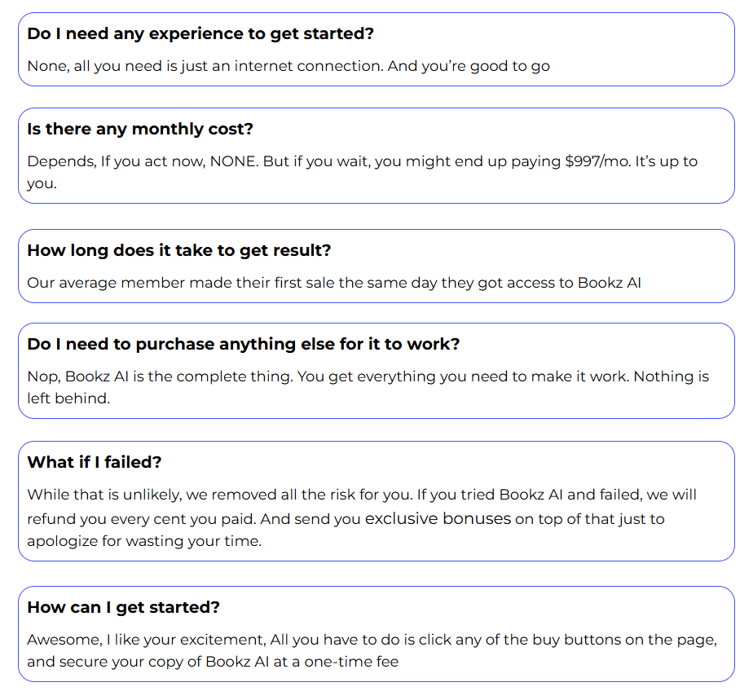753x700 pixels.
Task: Select 'Do I need to purchase anything else' heading
Action: pyautogui.click(x=243, y=344)
